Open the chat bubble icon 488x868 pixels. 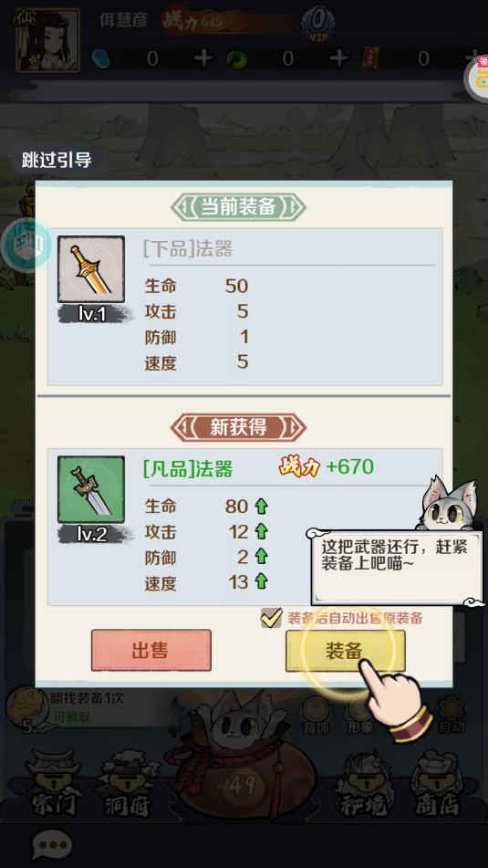click(52, 845)
